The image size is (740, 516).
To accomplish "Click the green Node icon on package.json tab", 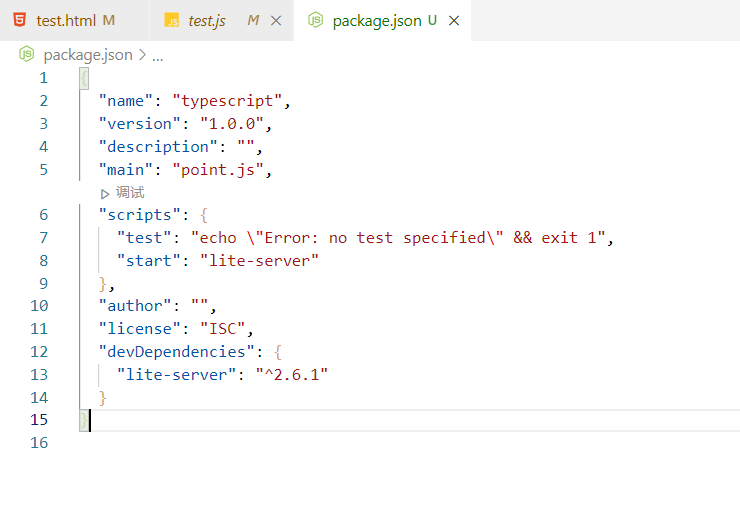I will pyautogui.click(x=316, y=20).
